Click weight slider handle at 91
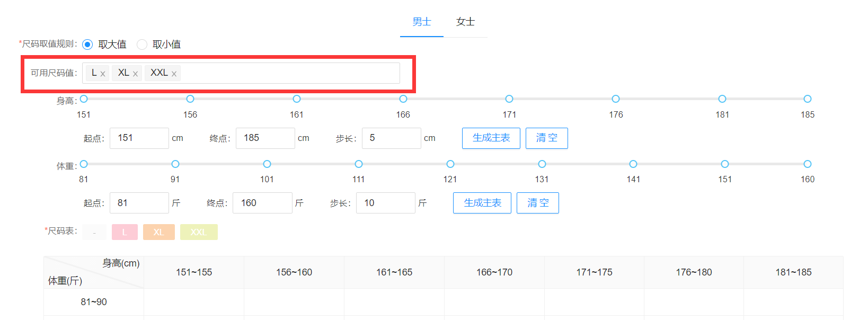 (x=175, y=164)
